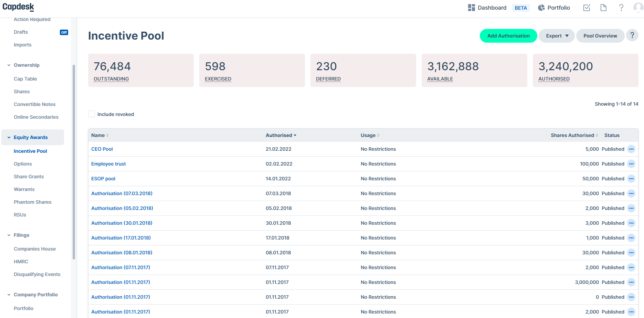
Task: Click the Portfolio pie chart icon
Action: [x=541, y=8]
